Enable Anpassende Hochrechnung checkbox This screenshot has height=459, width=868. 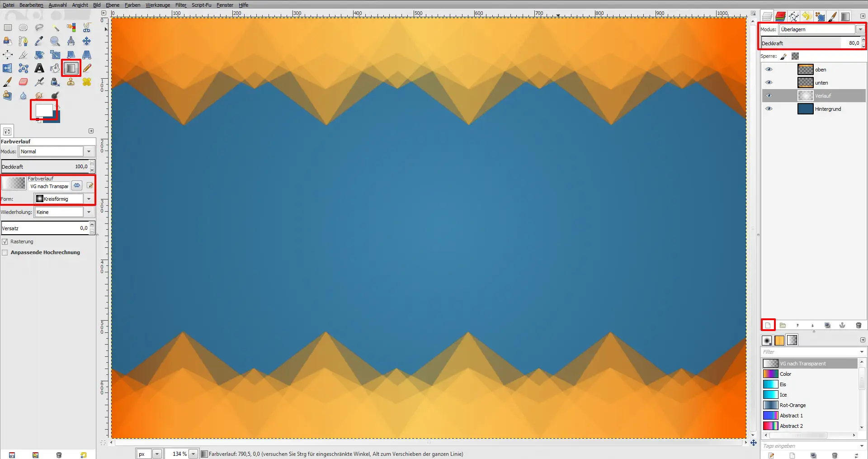(5, 252)
